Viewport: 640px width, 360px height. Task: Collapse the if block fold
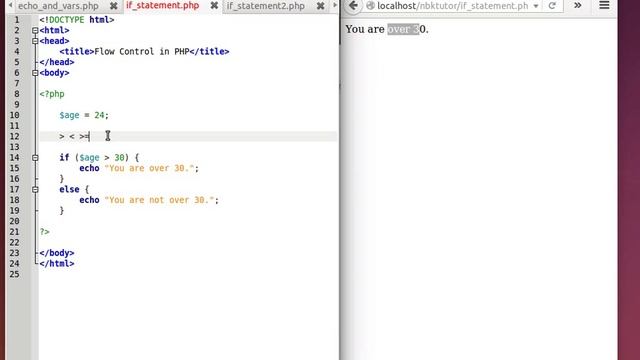pos(35,158)
